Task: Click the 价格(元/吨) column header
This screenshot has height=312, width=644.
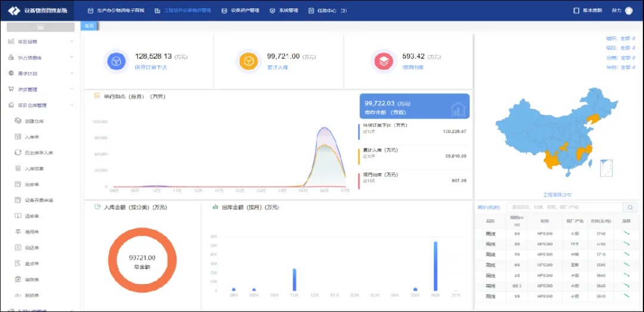Action: tap(600, 221)
